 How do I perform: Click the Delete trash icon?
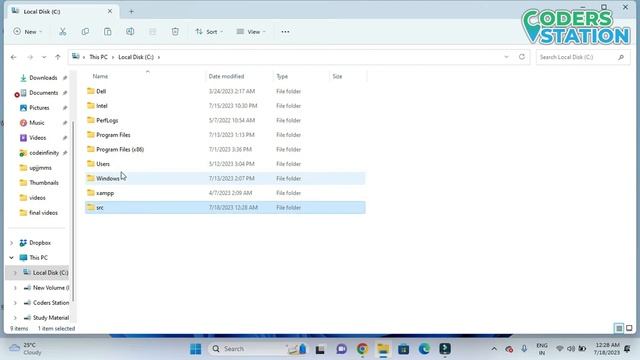point(175,32)
